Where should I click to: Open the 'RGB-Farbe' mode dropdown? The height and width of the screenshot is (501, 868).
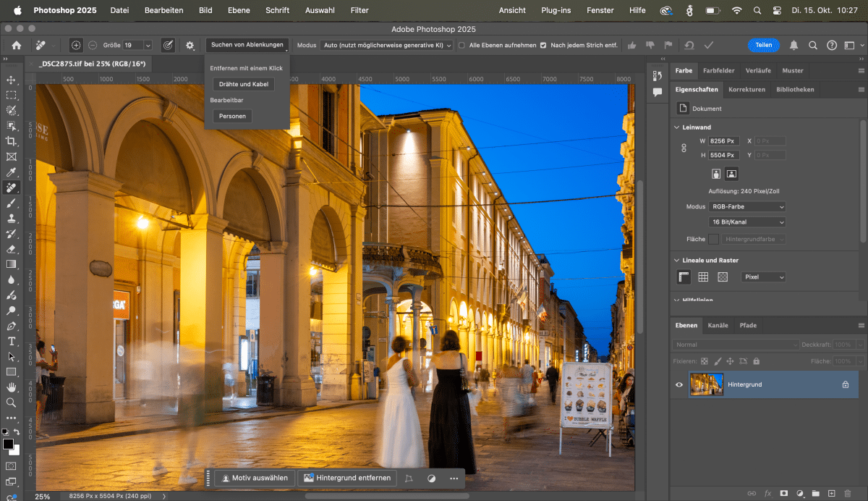pos(746,206)
